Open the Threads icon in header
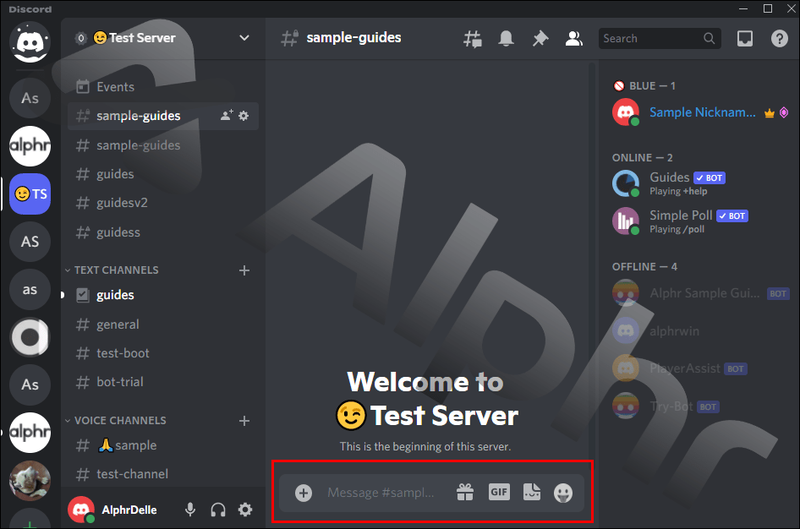Image resolution: width=800 pixels, height=529 pixels. (472, 39)
